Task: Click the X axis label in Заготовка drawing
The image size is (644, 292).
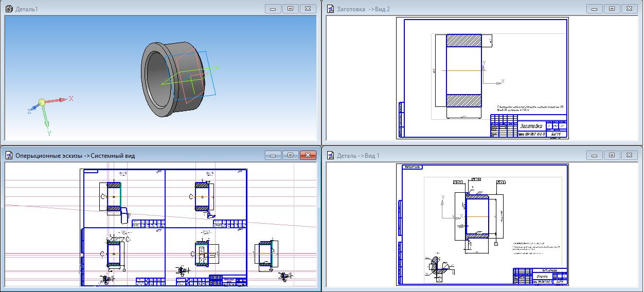Action: [x=503, y=81]
